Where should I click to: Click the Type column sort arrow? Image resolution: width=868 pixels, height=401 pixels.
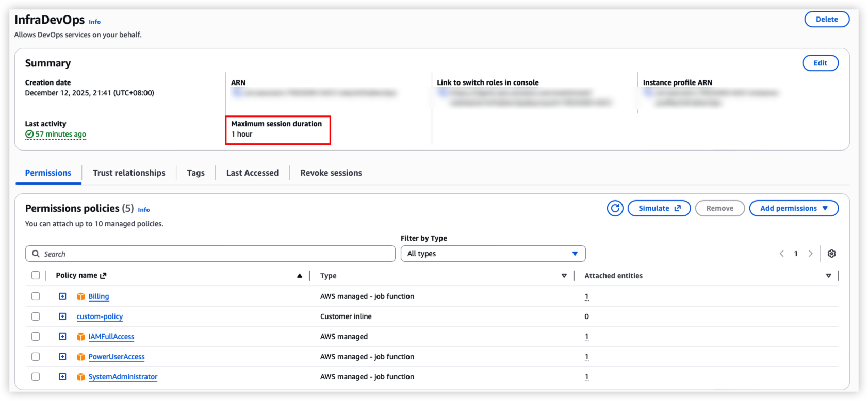click(x=564, y=276)
